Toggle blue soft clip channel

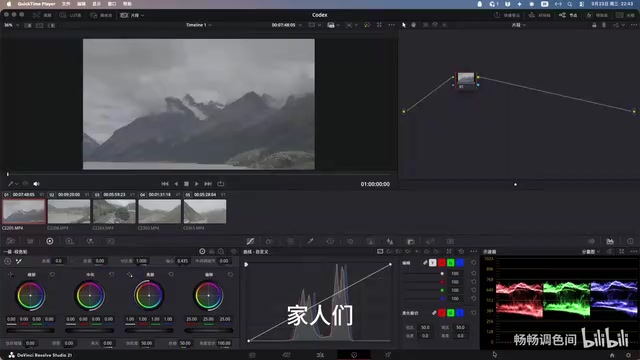tap(460, 313)
